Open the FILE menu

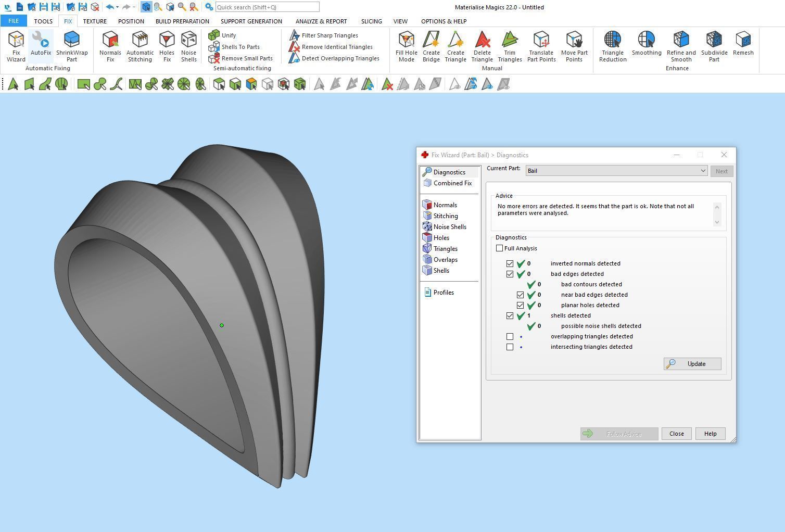pyautogui.click(x=14, y=21)
